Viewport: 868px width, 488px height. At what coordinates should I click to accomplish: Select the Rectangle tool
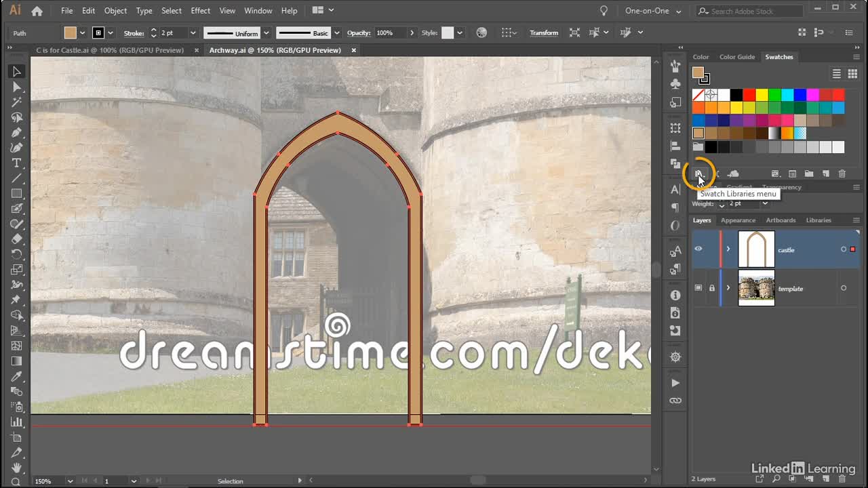tap(17, 194)
